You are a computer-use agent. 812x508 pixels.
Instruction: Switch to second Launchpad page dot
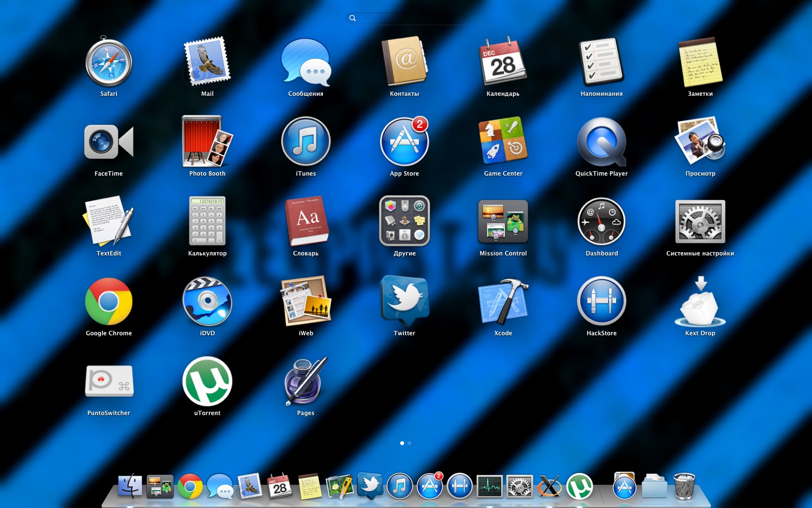point(409,443)
